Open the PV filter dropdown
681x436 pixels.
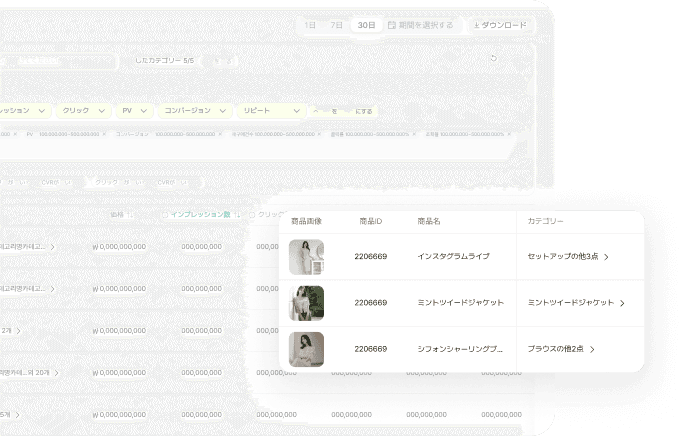point(134,111)
